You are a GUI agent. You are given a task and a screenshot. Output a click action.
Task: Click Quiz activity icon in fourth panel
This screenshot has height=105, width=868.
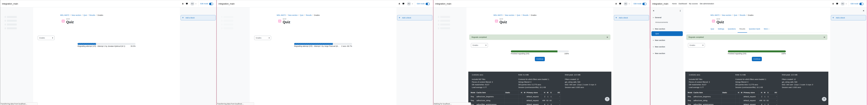(713, 21)
